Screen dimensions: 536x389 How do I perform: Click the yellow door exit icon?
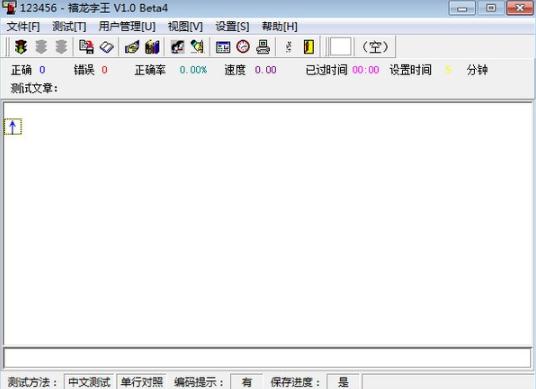pyautogui.click(x=309, y=47)
